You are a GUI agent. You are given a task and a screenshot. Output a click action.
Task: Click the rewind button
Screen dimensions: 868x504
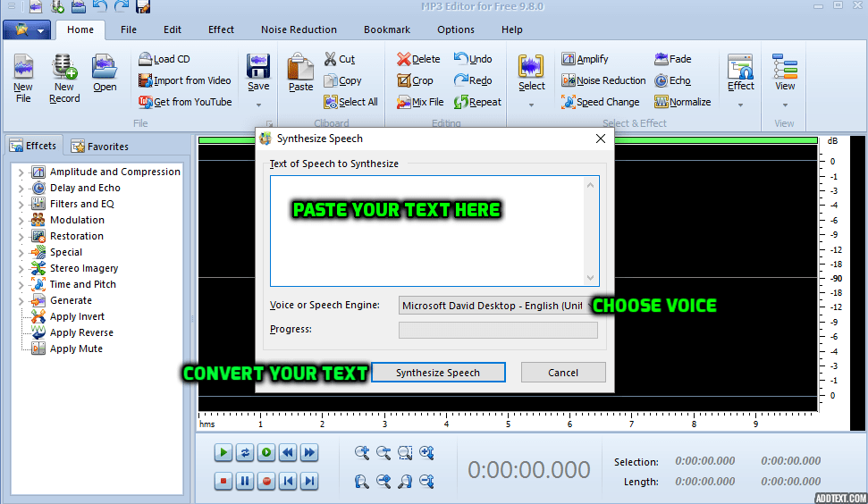point(288,452)
